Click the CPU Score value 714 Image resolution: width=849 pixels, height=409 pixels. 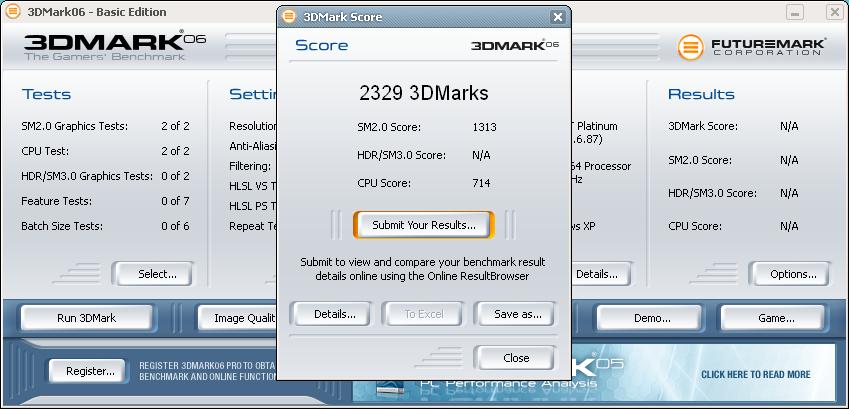(481, 183)
